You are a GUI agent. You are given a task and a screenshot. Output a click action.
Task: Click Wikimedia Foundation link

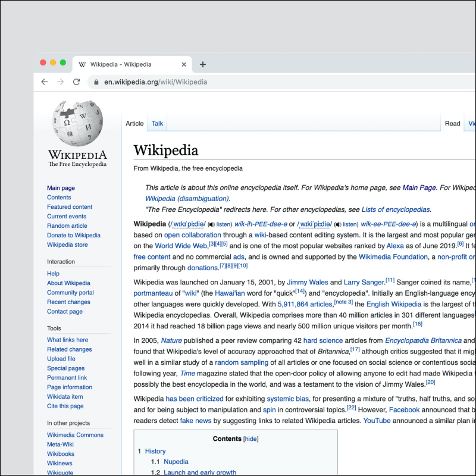(x=393, y=257)
